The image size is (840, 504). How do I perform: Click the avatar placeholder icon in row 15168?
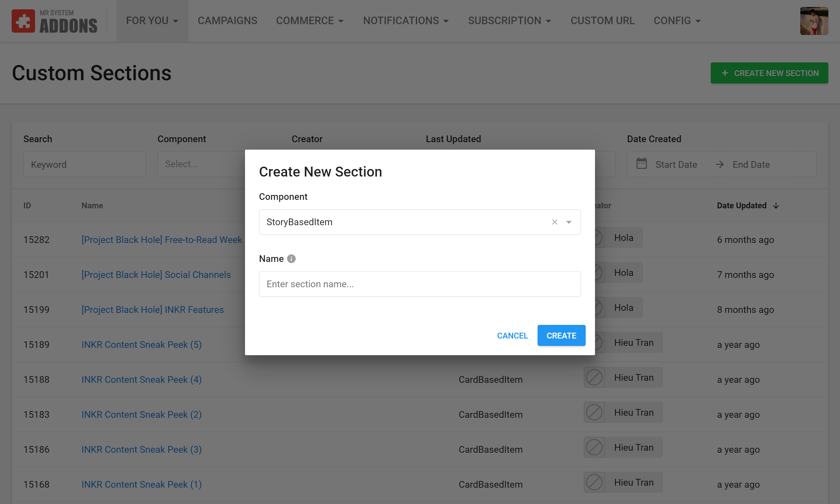tap(594, 483)
